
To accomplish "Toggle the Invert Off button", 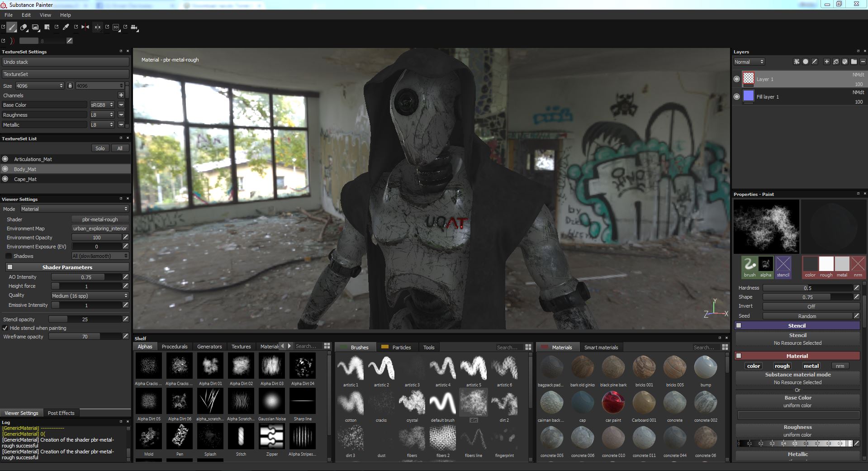I will [x=811, y=306].
